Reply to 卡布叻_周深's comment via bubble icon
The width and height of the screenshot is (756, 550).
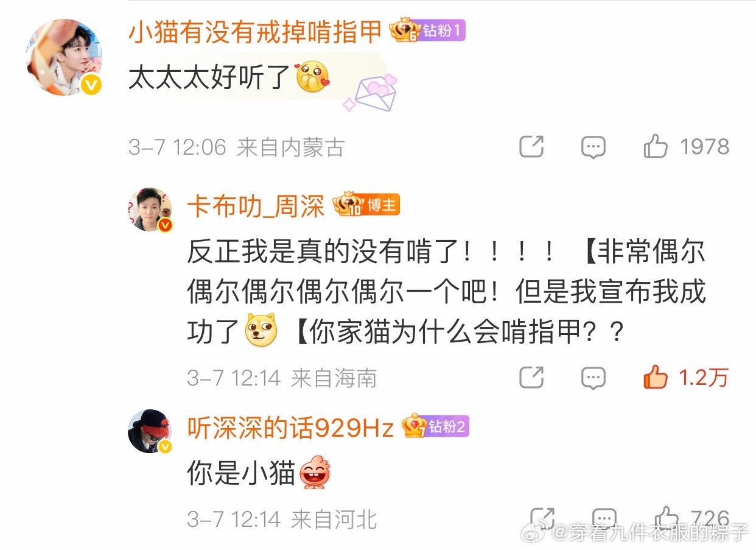593,378
